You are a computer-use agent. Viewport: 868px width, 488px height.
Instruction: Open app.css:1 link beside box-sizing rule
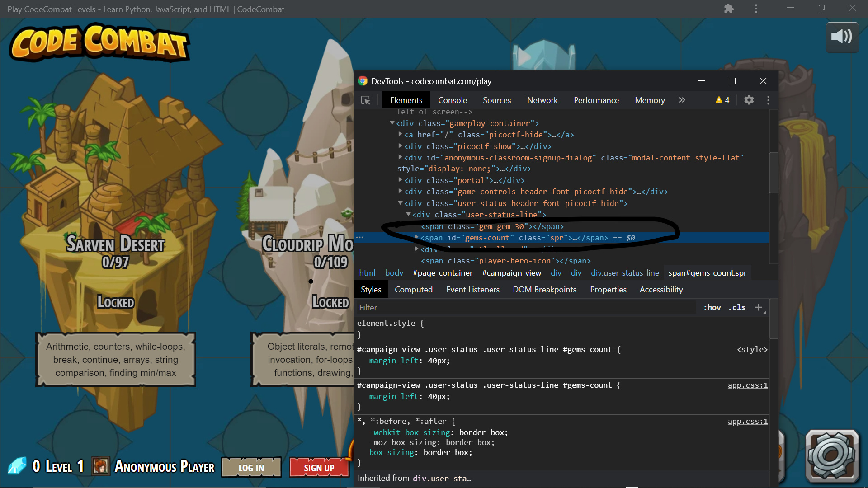pyautogui.click(x=747, y=422)
